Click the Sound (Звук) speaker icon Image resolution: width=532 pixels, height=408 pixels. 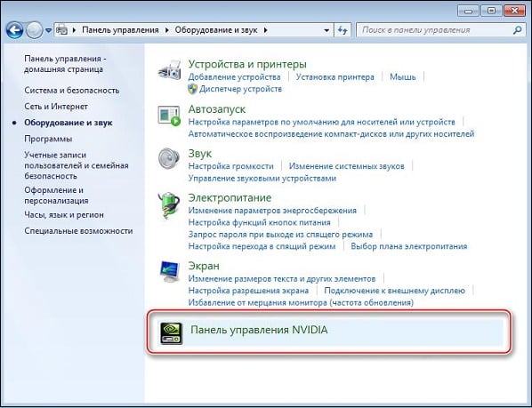169,158
